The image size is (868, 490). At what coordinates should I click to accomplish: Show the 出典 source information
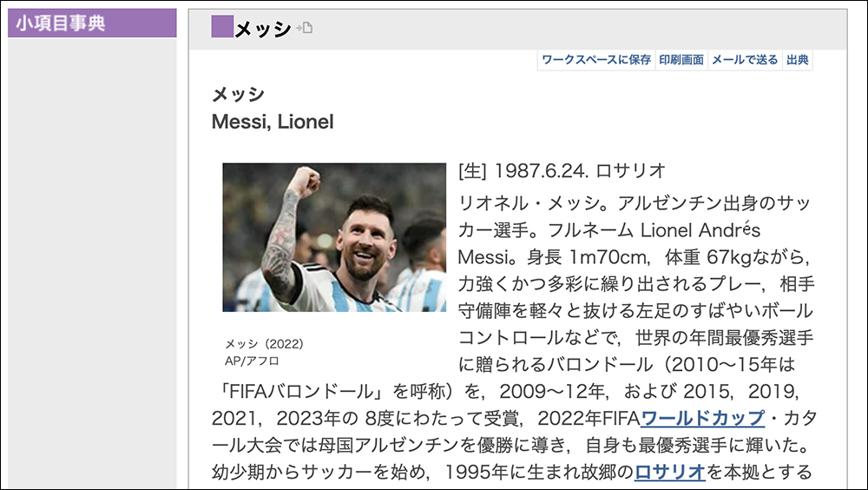(x=797, y=60)
